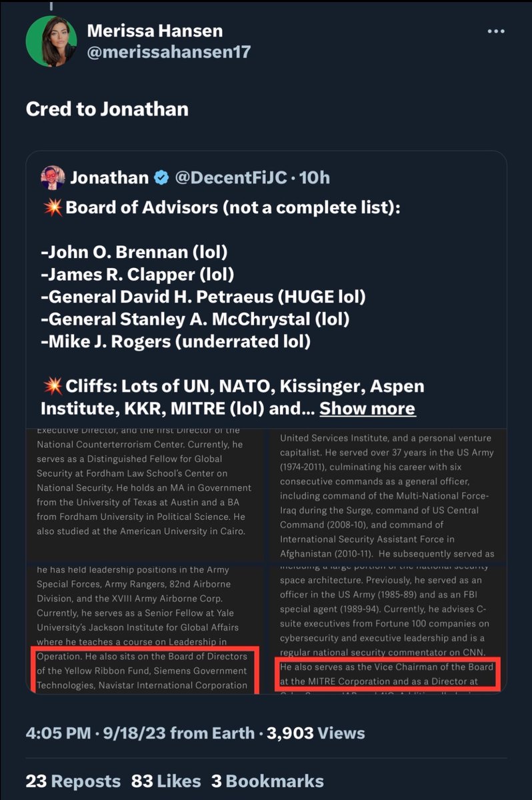Click the @DecentFiJC handle
The height and width of the screenshot is (800, 532).
point(230,178)
